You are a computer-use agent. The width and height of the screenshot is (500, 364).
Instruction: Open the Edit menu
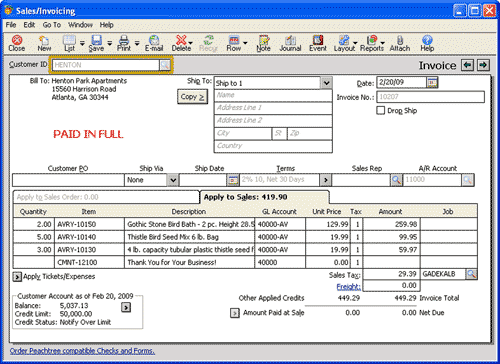point(29,25)
